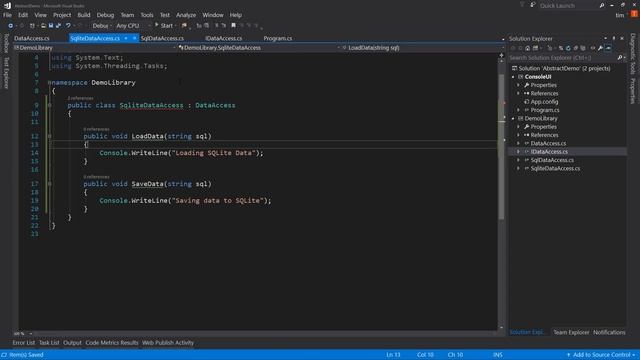640x360 pixels.
Task: Click the Collapse All icon in Solution Explorer
Action: (576, 48)
